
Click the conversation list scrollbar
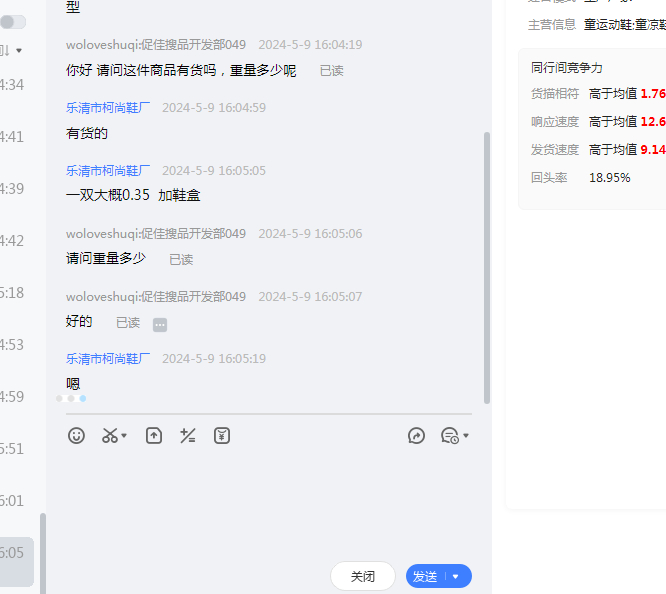(x=42, y=553)
